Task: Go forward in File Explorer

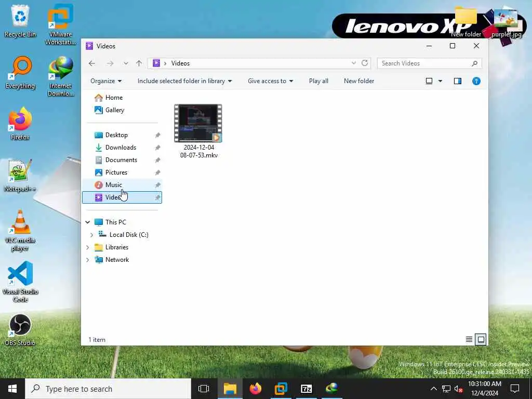Action: point(110,63)
